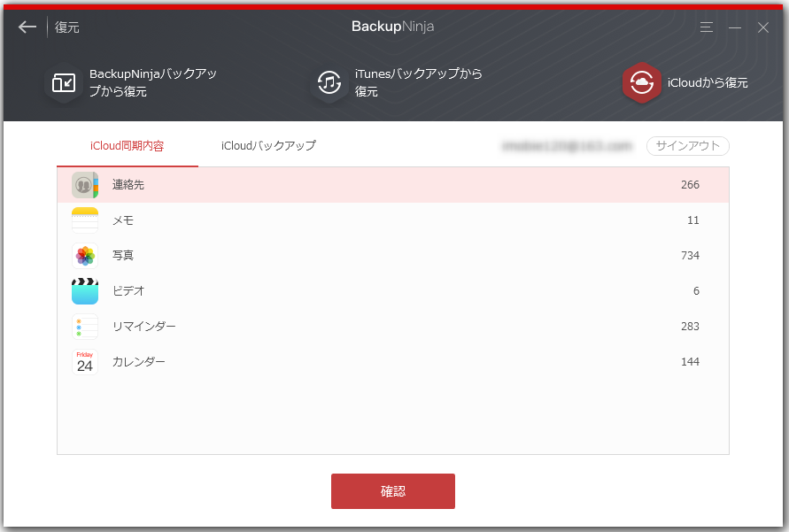Click the iCloud restore cloud icon
This screenshot has height=532, width=789.
coord(642,82)
